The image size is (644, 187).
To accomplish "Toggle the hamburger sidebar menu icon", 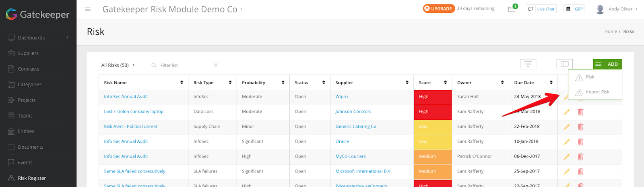I will 88,9.
